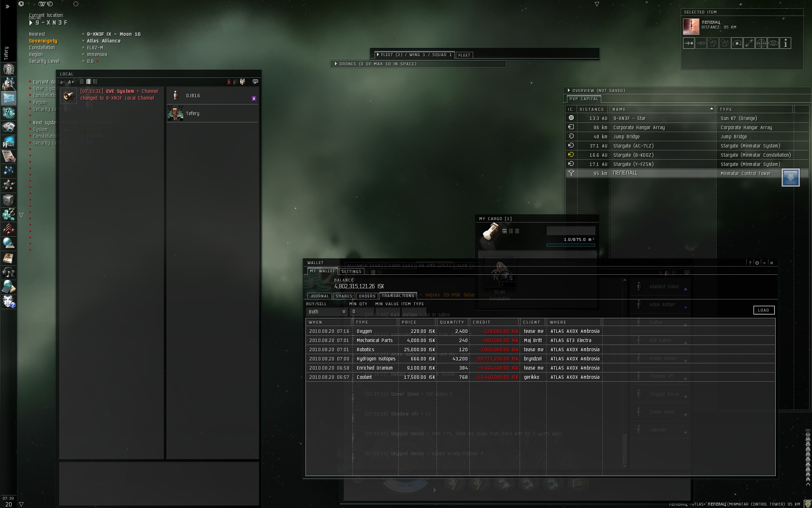812x508 pixels.
Task: Click the triangle toggle at top center
Action: pos(596,4)
